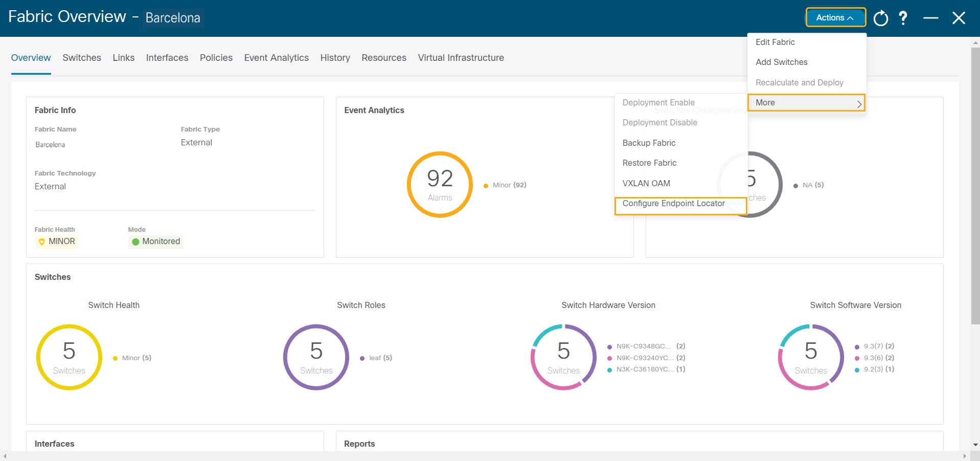Click the vertical scrollbar thumb

click(975, 186)
